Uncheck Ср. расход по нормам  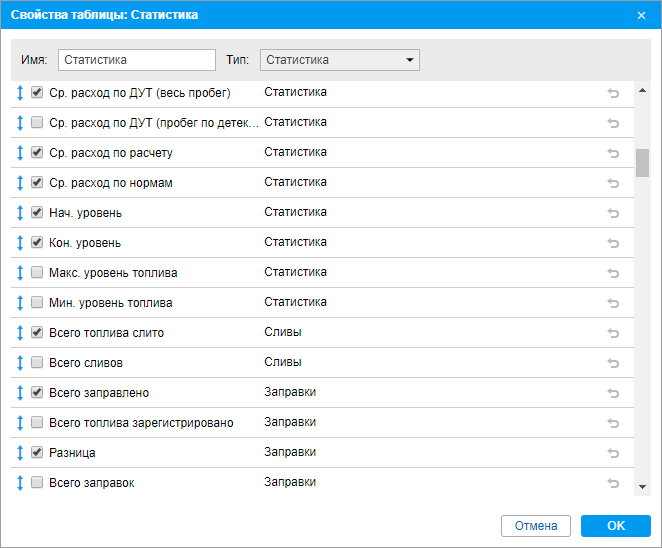[37, 182]
